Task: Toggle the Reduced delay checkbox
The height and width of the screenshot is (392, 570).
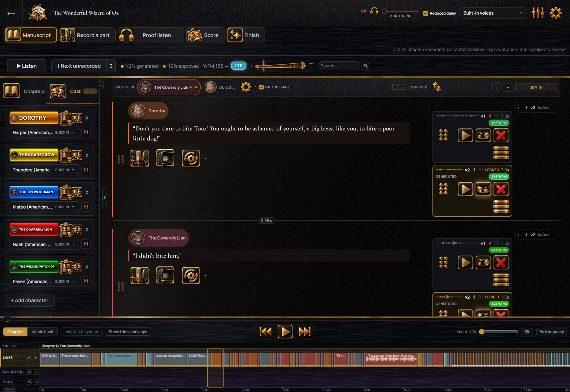Action: pyautogui.click(x=425, y=13)
